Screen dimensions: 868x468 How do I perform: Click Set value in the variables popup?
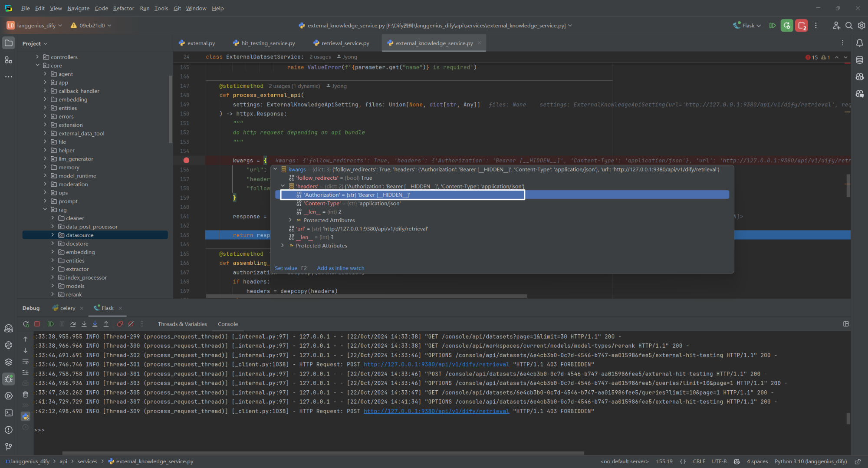point(286,268)
